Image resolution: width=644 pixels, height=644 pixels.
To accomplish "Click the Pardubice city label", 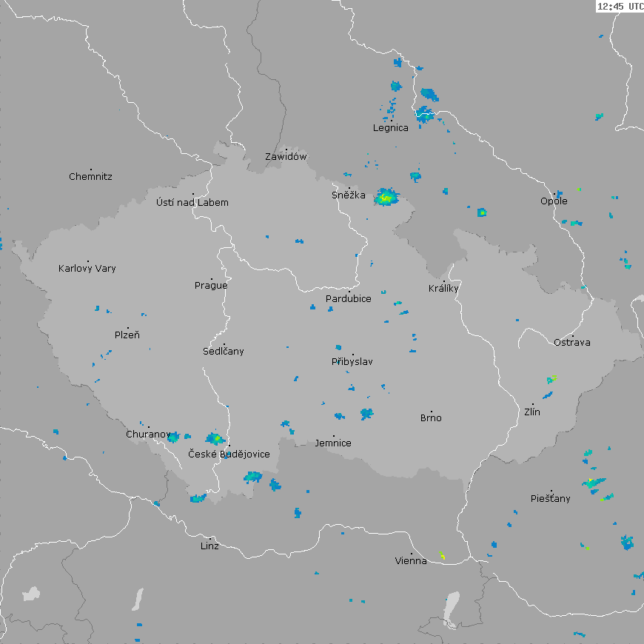I will click(x=349, y=299).
